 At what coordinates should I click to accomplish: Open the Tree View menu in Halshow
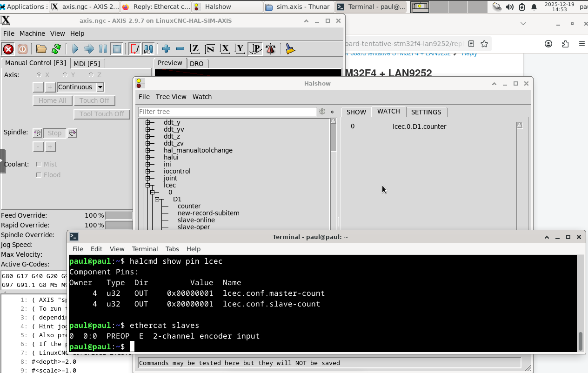(171, 97)
